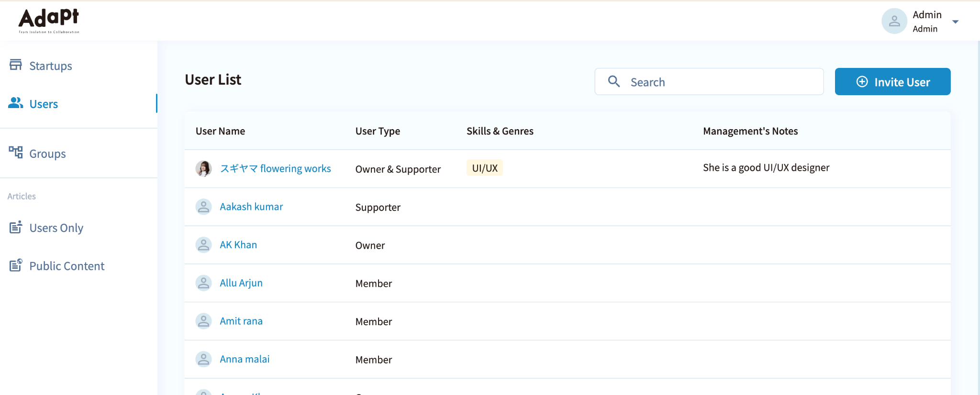Click the Invite User button
This screenshot has height=395, width=980.
892,81
